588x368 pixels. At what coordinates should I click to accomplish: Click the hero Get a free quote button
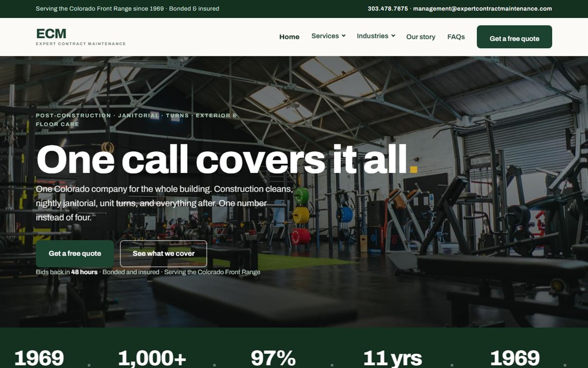pos(75,254)
